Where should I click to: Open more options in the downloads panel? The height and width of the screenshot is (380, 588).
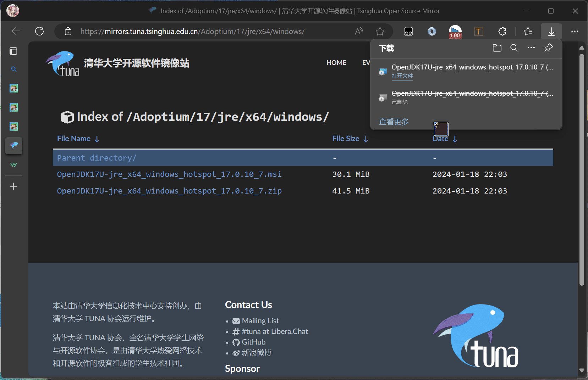point(531,48)
